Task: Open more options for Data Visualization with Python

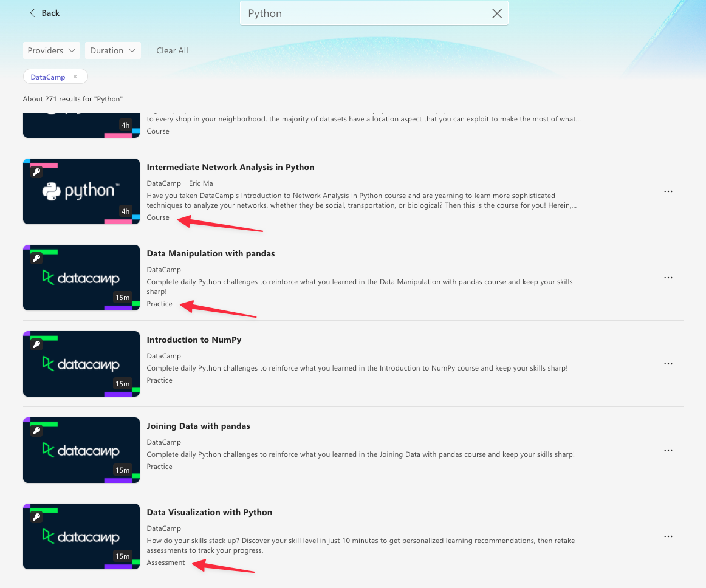Action: point(668,536)
